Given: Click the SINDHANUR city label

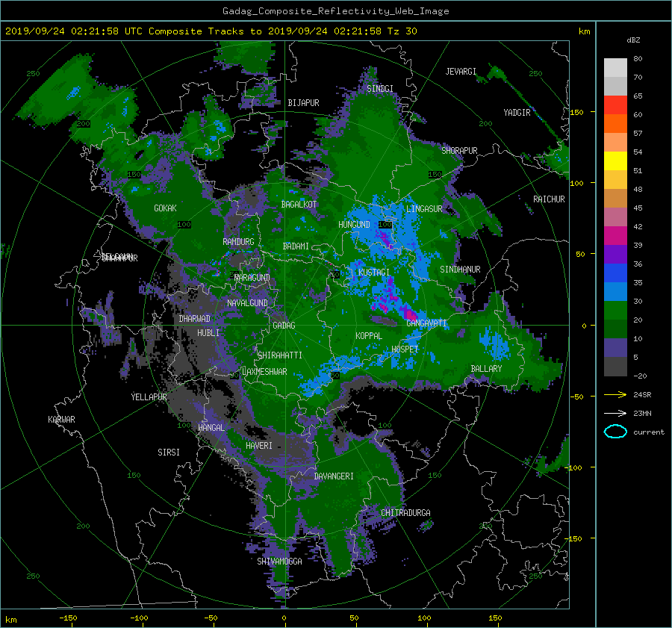Looking at the screenshot, I should pos(460,270).
